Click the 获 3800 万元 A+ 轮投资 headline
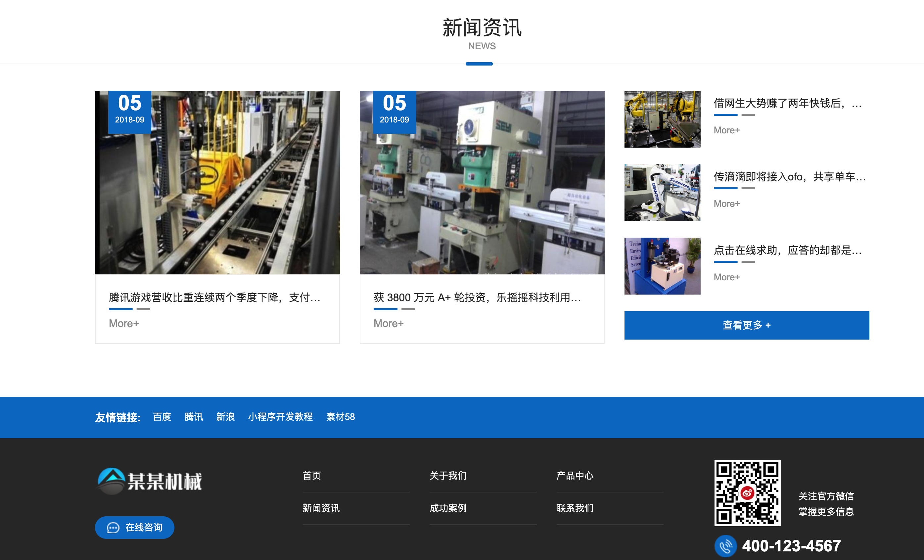924x560 pixels. tap(477, 298)
